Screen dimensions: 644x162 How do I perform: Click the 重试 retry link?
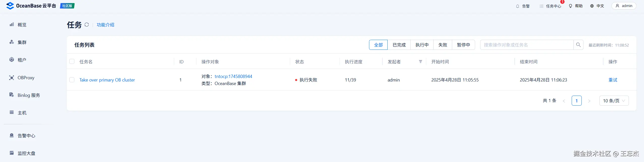(613, 80)
